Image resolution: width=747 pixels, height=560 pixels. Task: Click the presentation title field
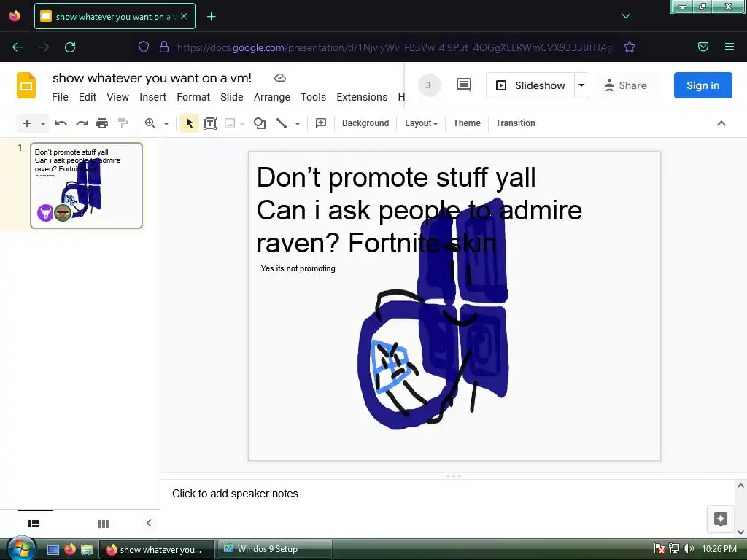pos(152,78)
